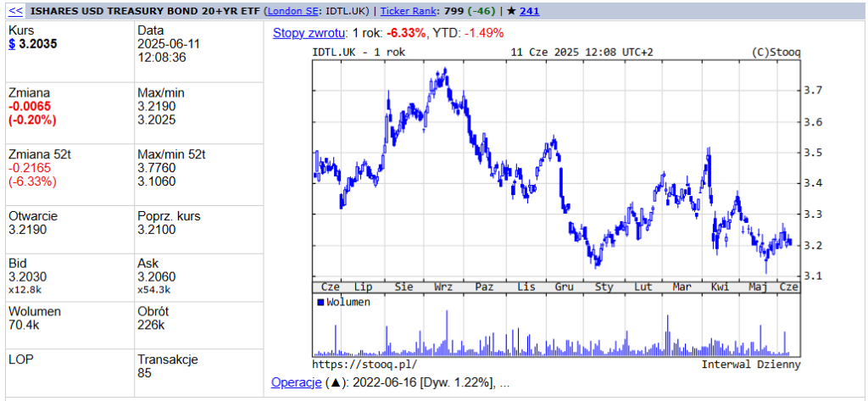The height and width of the screenshot is (401, 868).
Task: Click the 3.1 price axis label
Action: click(x=812, y=276)
